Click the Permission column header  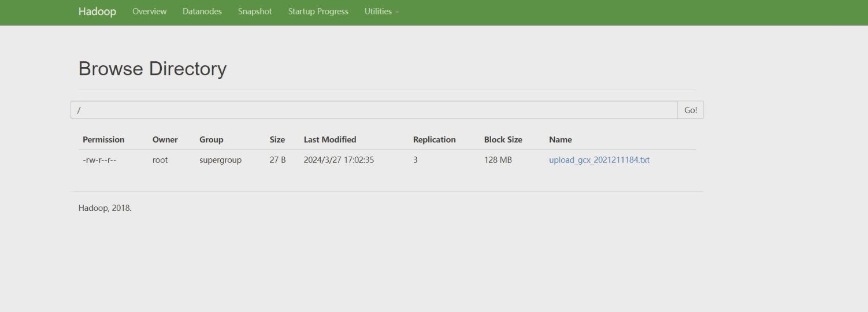click(x=103, y=140)
